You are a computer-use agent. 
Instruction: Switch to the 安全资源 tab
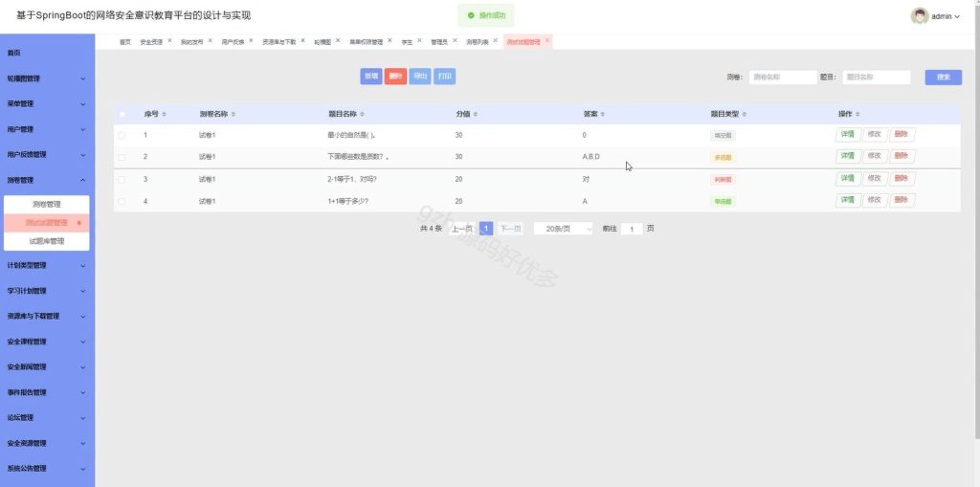click(x=151, y=42)
